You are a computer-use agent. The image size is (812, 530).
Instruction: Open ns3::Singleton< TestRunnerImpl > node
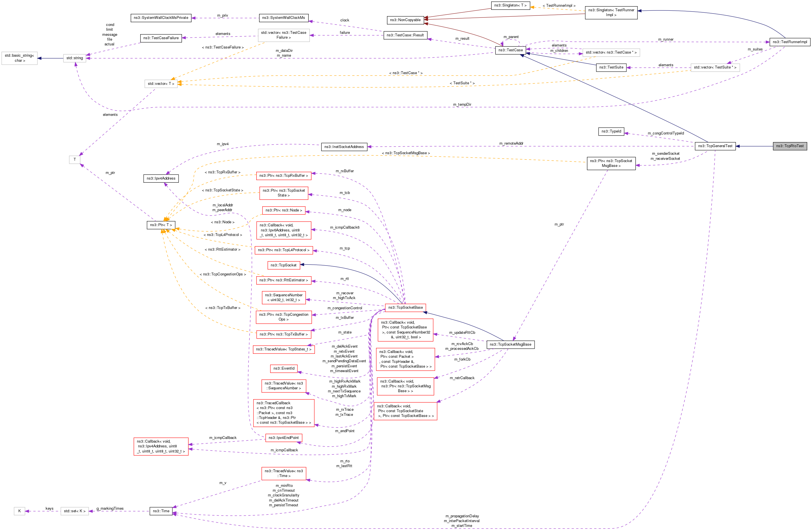611,13
